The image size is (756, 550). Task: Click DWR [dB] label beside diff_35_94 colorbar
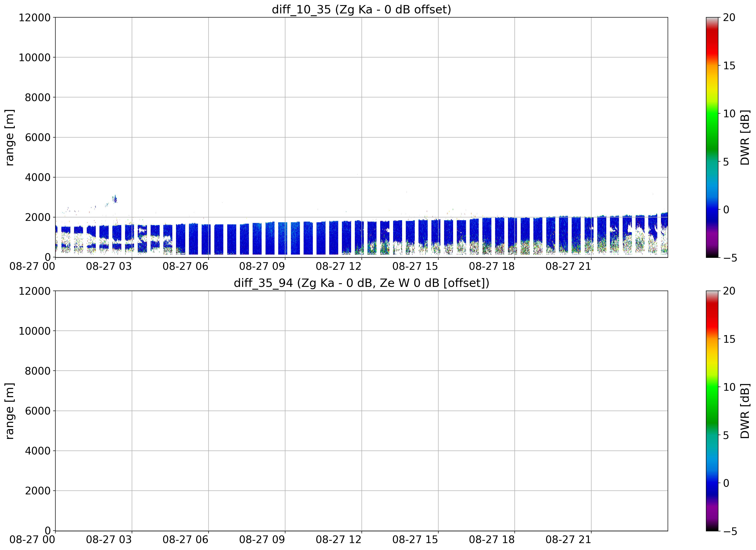coord(745,411)
